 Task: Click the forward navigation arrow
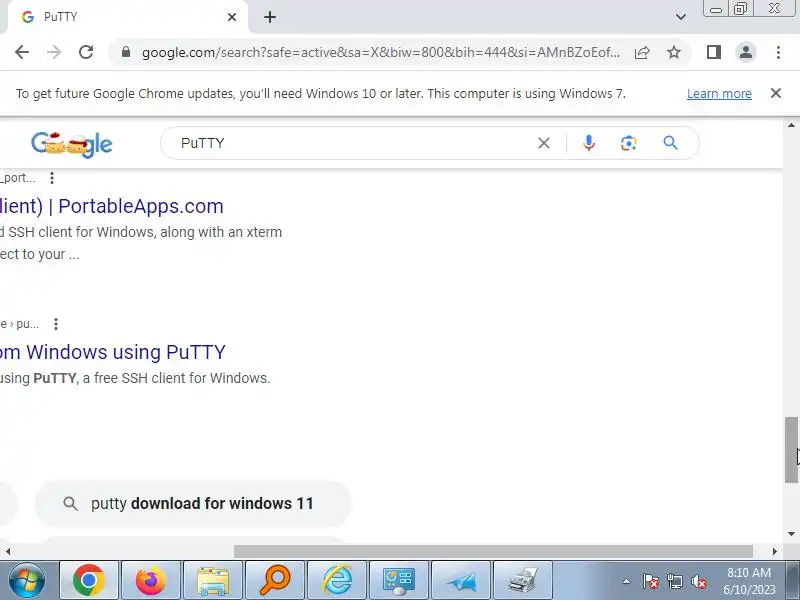[54, 52]
